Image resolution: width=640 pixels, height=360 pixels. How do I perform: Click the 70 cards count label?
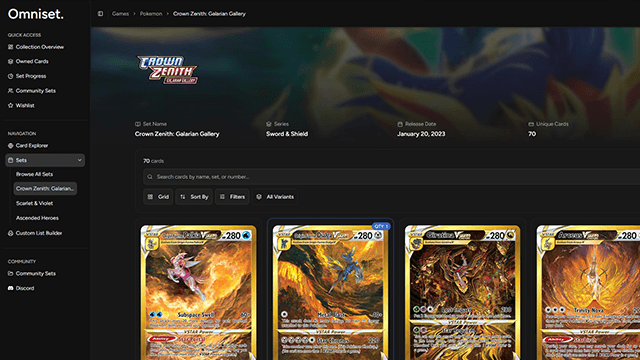(x=153, y=161)
